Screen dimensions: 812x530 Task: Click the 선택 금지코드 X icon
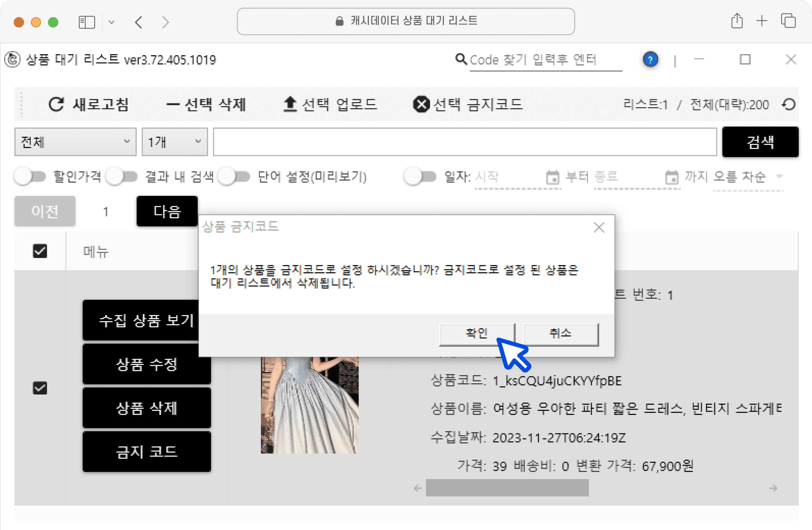point(421,104)
